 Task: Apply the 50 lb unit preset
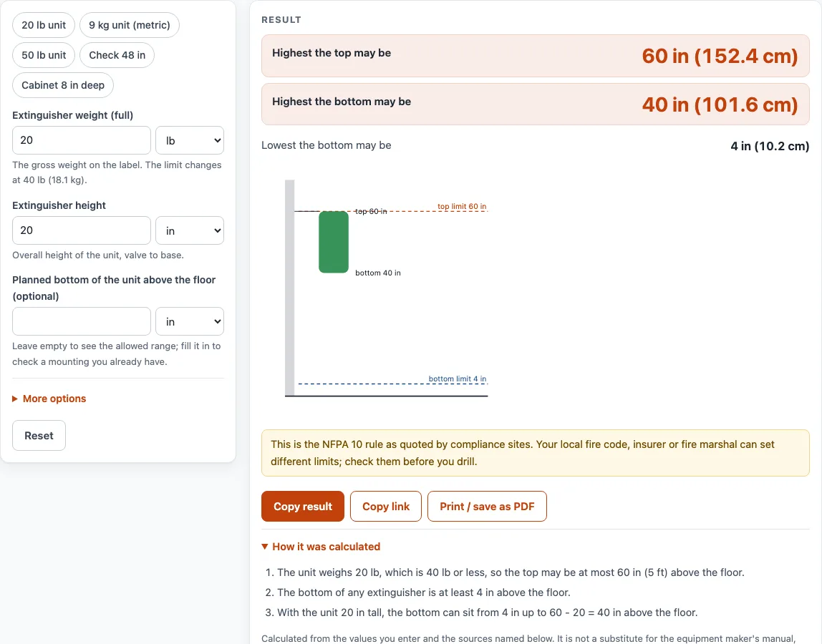tap(44, 55)
